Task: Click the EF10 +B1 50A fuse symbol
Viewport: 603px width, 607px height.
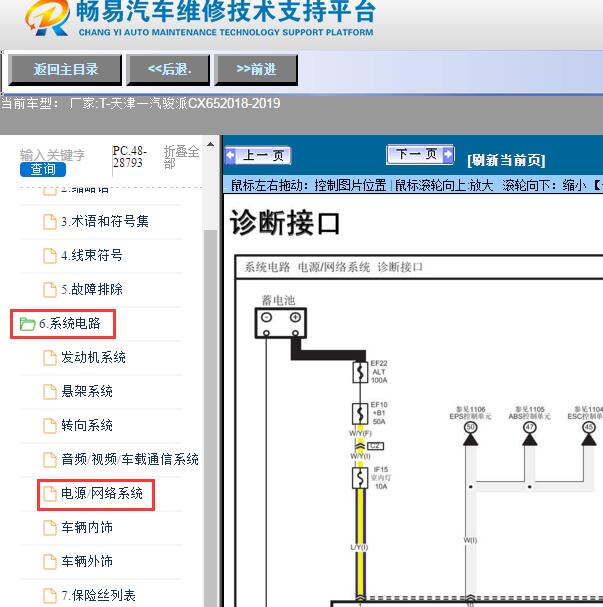Action: point(360,413)
